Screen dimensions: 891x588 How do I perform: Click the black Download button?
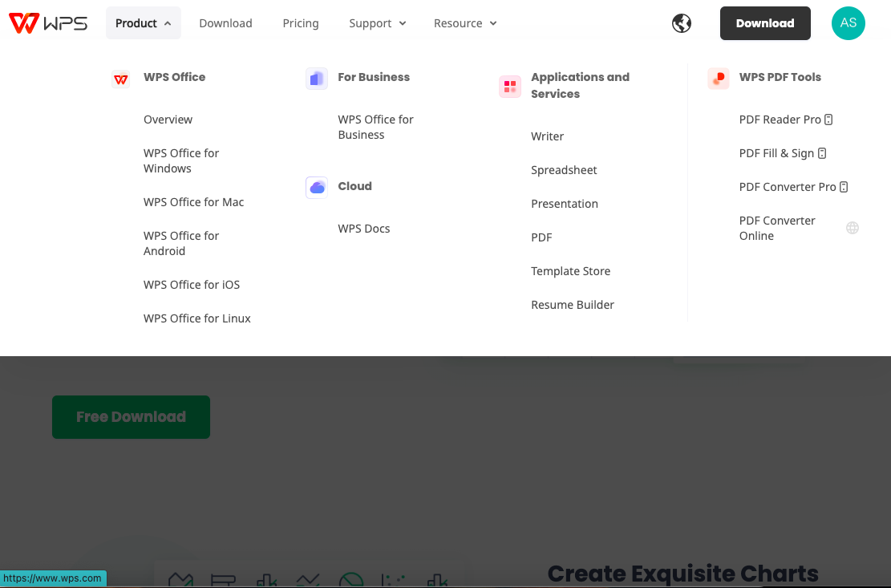765,23
